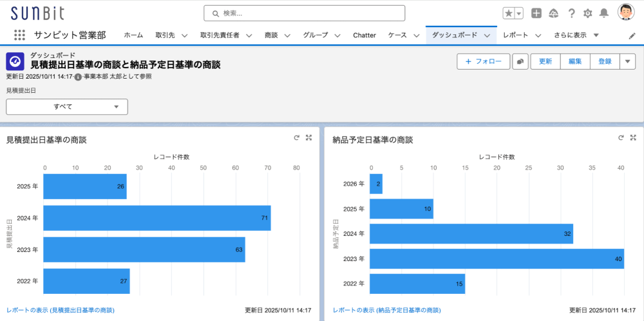Refresh the 見積提出日基準の商談 chart
Image resolution: width=644 pixels, height=321 pixels.
click(296, 138)
